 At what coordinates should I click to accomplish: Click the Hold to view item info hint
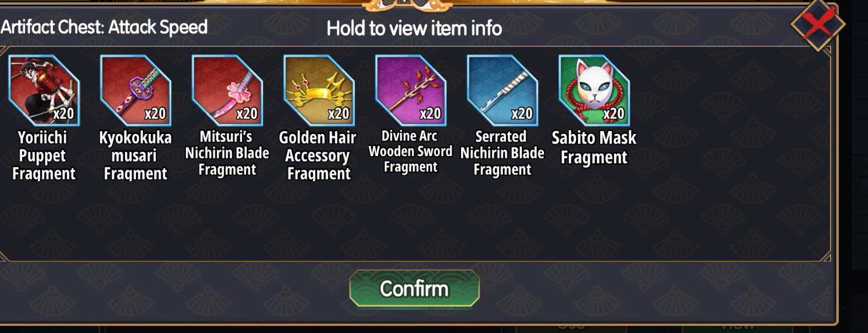coord(414,28)
